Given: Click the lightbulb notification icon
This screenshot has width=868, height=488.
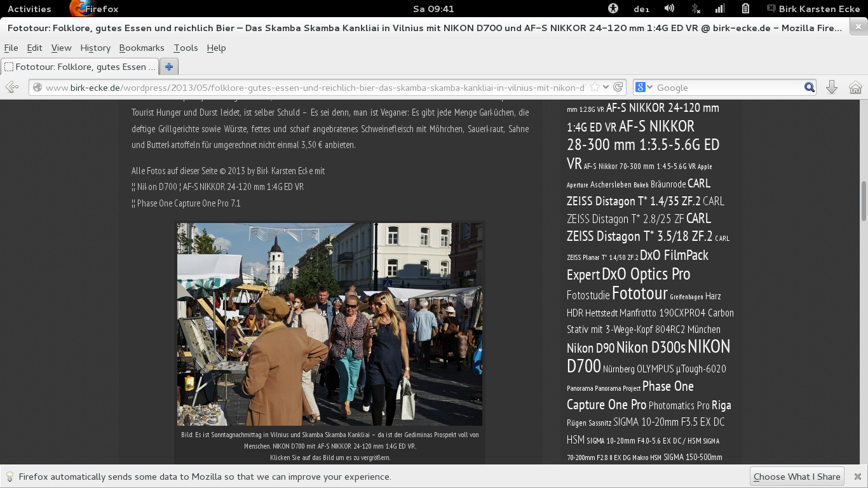Looking at the screenshot, I should (10, 477).
